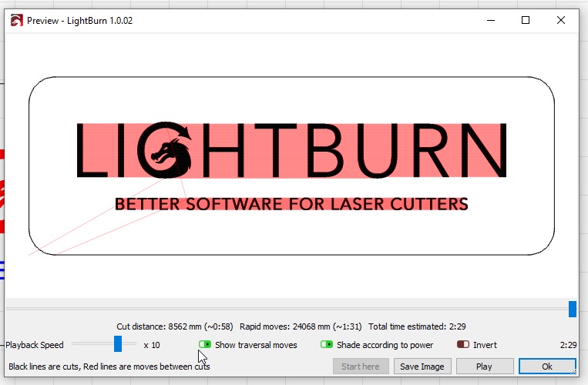Maximize the Preview window

point(526,20)
